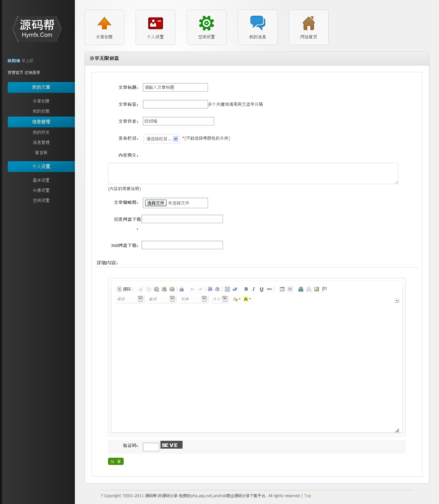Image resolution: width=439 pixels, height=504 pixels.
Task: Open 个人设置 red card icon
Action: [155, 23]
